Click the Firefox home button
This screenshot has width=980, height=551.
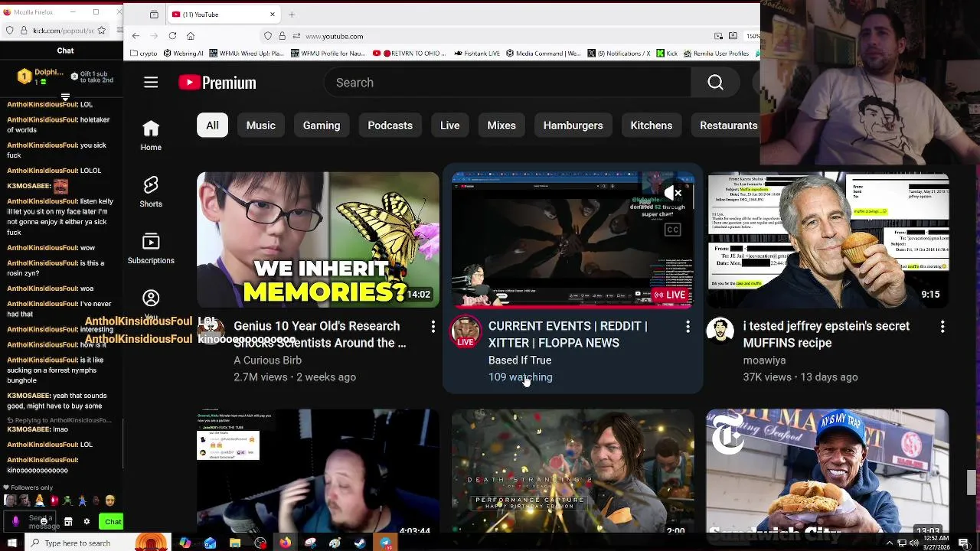[191, 36]
